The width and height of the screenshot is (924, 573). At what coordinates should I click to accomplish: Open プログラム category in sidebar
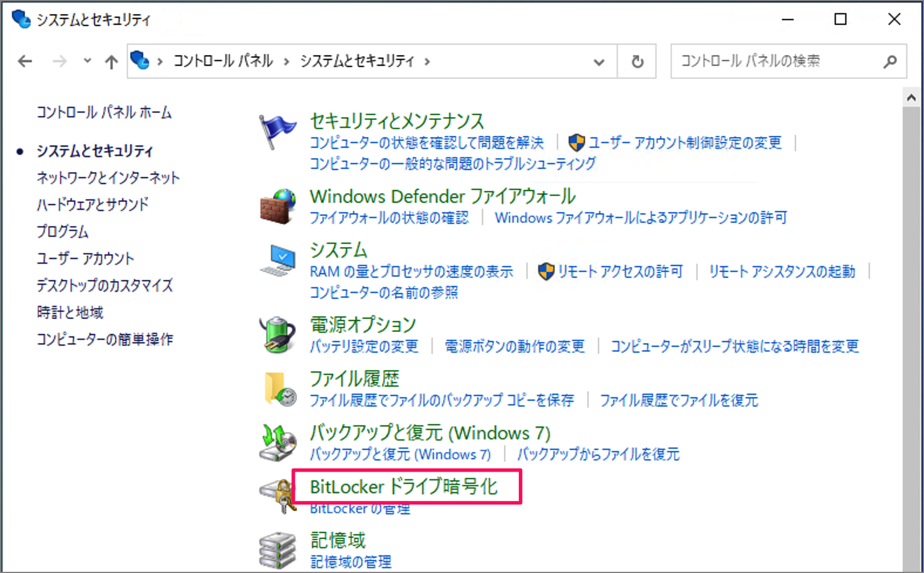(x=62, y=232)
